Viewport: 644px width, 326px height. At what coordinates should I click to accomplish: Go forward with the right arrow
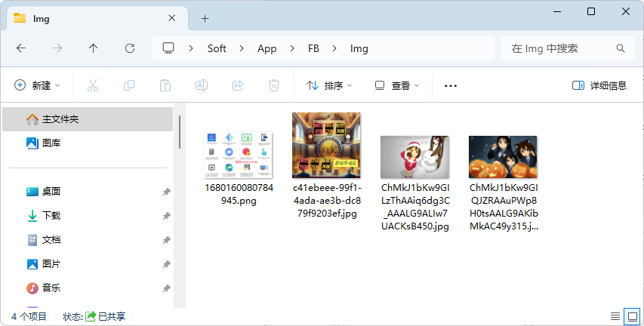point(57,48)
